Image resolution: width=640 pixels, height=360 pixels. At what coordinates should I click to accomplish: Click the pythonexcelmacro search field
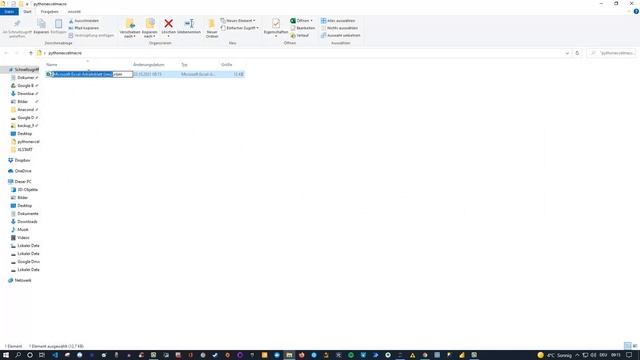pyautogui.click(x=612, y=53)
